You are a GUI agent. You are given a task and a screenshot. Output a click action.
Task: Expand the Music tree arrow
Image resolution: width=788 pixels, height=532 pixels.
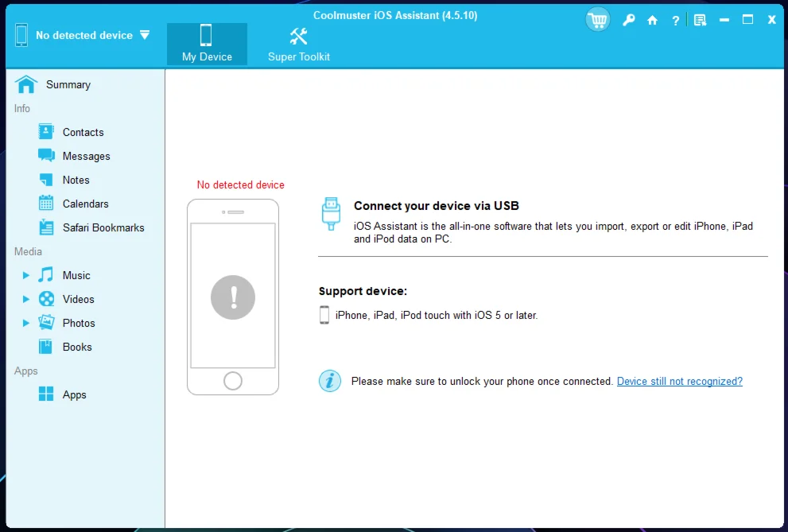(x=26, y=275)
